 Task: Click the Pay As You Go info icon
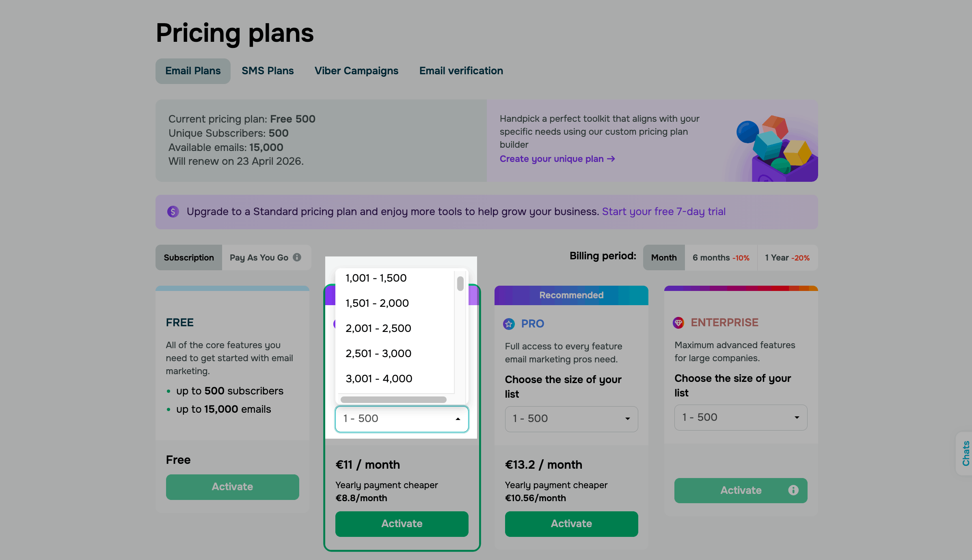point(297,257)
